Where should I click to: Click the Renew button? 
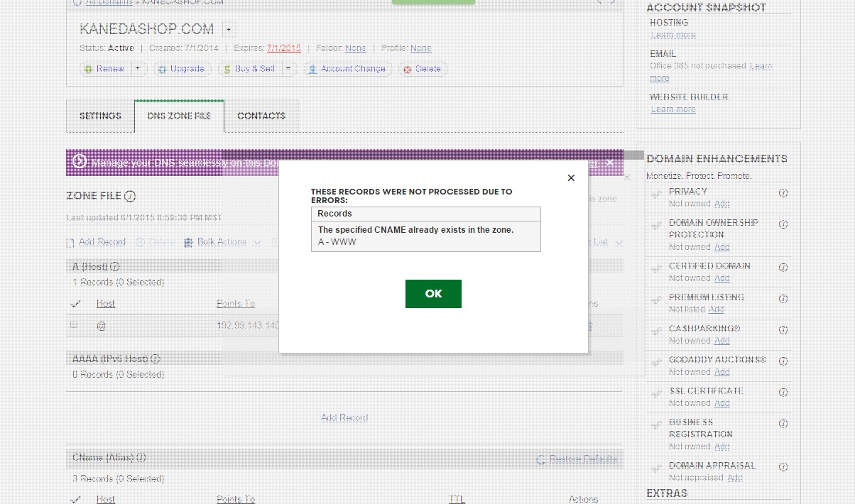(x=104, y=69)
